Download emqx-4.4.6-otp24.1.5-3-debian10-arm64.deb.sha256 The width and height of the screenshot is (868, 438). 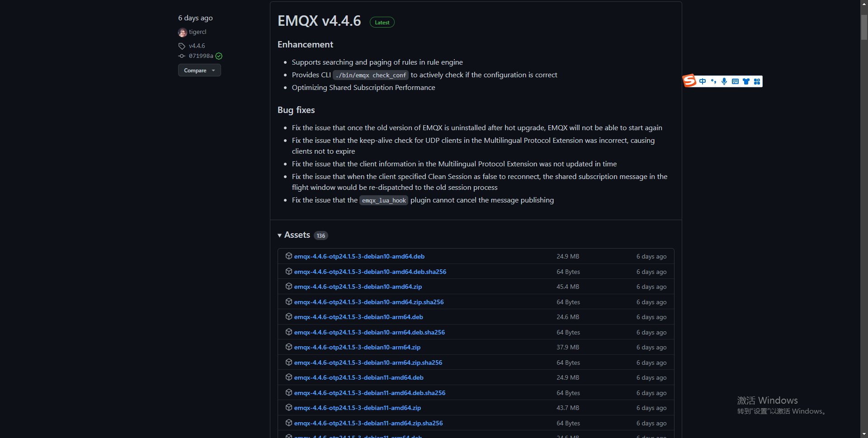coord(370,332)
